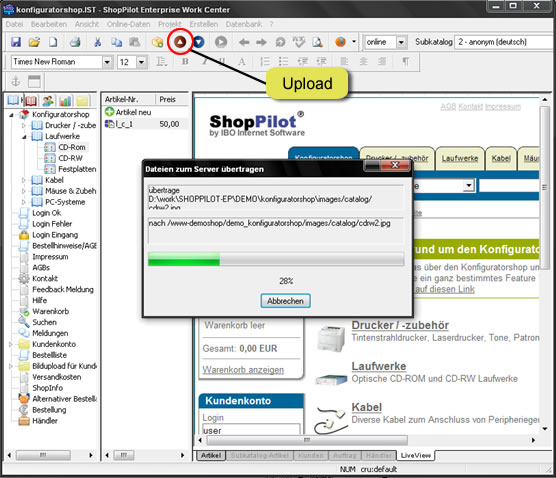The image size is (556, 478).
Task: Toggle bold formatting
Action: click(x=185, y=62)
